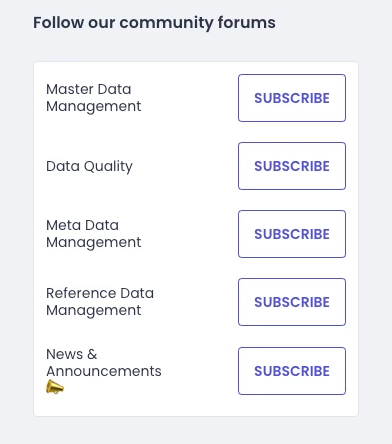Subscribe to News & Announcements forum
This screenshot has height=444, width=392.
292,371
